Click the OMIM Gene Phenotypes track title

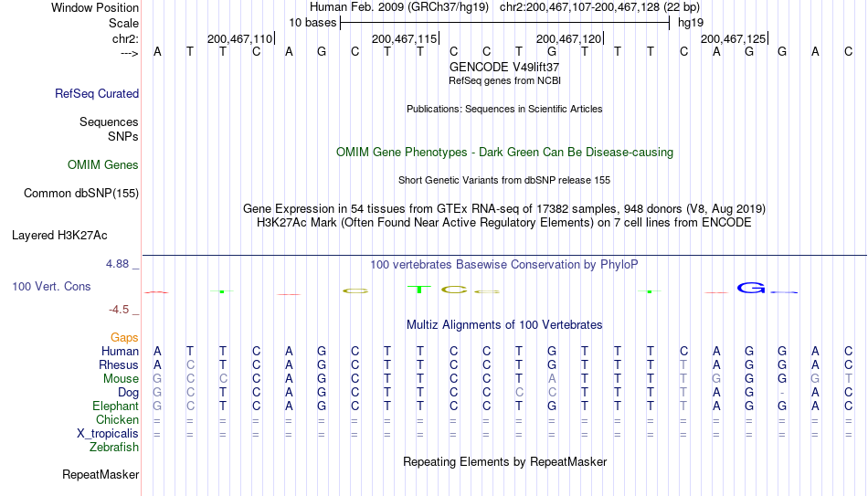tap(504, 153)
